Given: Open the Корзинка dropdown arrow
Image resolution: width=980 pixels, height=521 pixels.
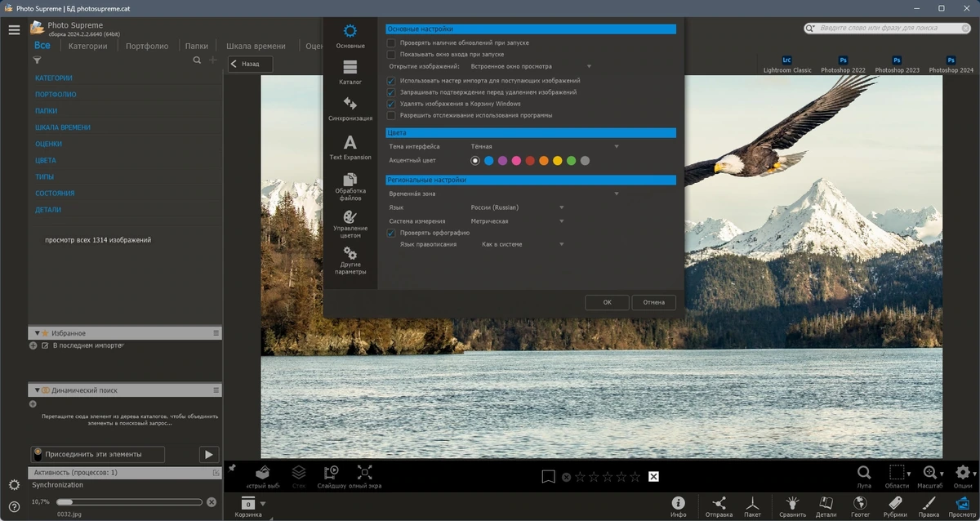Looking at the screenshot, I should [x=263, y=504].
